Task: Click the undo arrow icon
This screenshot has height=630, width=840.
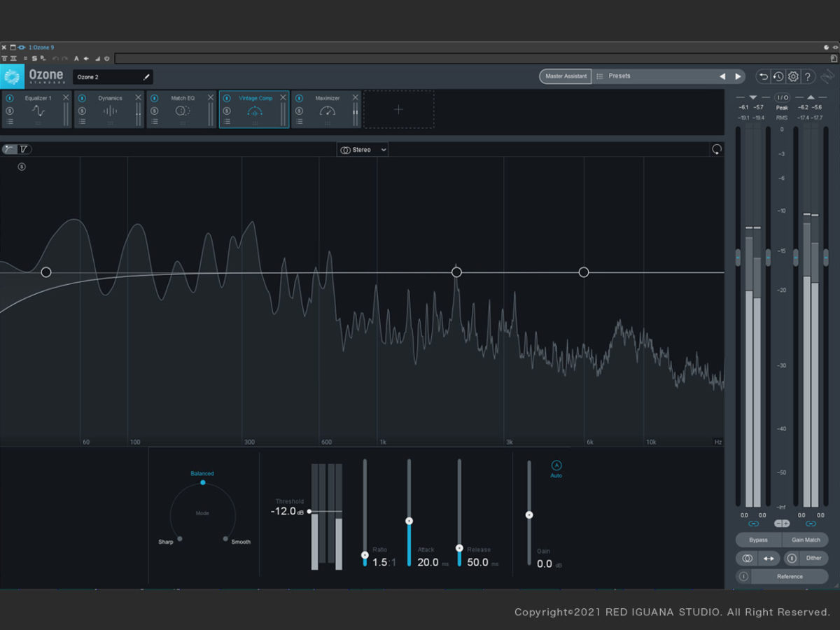Action: (x=763, y=76)
